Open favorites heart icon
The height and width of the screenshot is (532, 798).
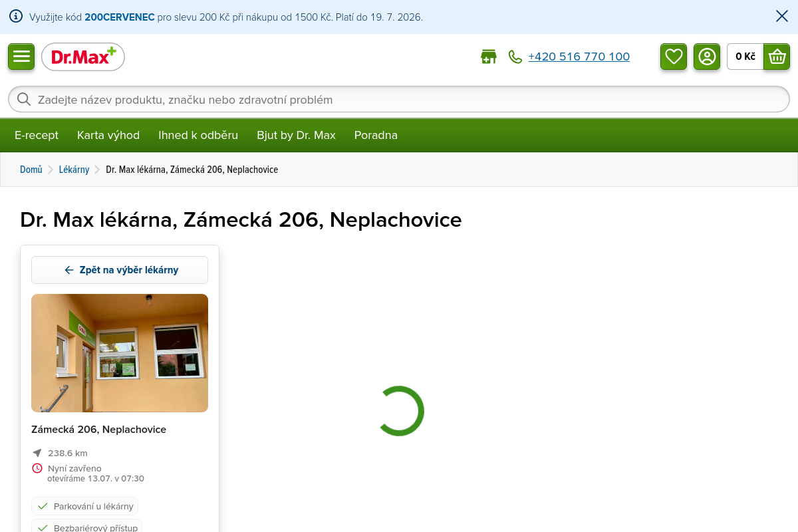674,57
